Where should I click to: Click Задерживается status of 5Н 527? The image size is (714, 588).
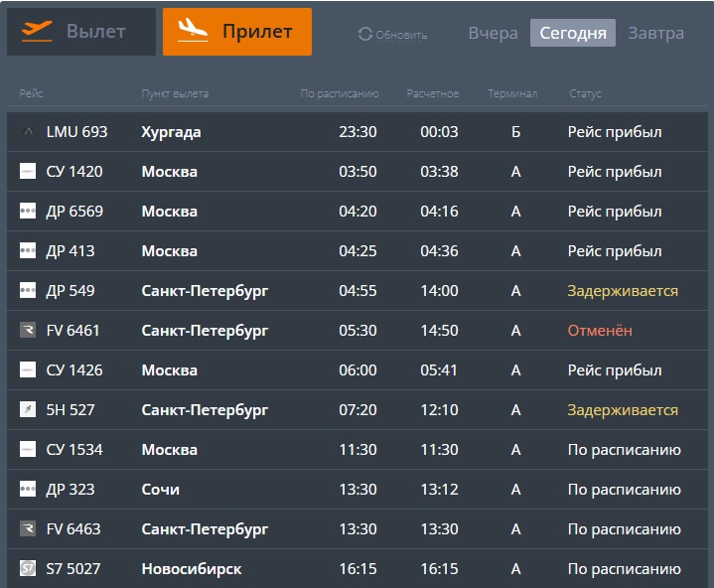coord(623,410)
